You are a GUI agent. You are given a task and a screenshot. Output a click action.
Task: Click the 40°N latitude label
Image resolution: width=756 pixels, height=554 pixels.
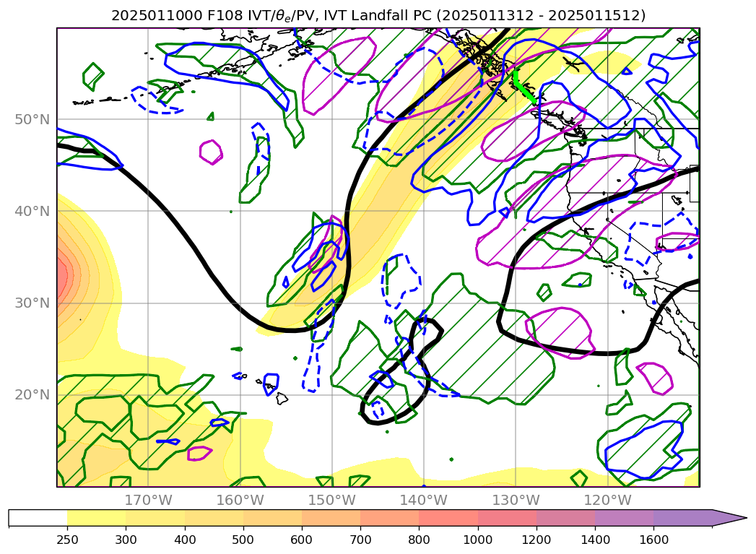[x=32, y=211]
